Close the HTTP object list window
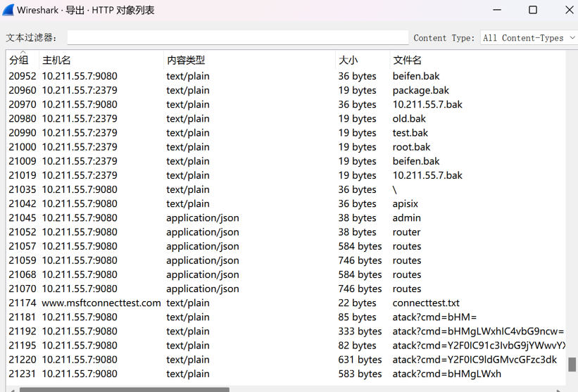578x392 pixels. pos(569,10)
